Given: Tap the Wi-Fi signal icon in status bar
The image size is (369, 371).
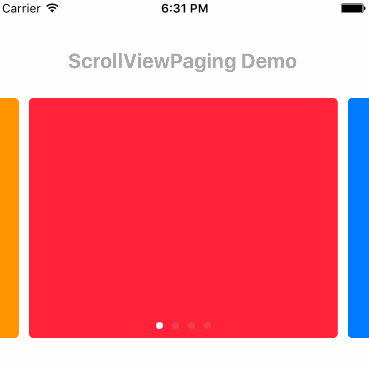Looking at the screenshot, I should pos(52,8).
